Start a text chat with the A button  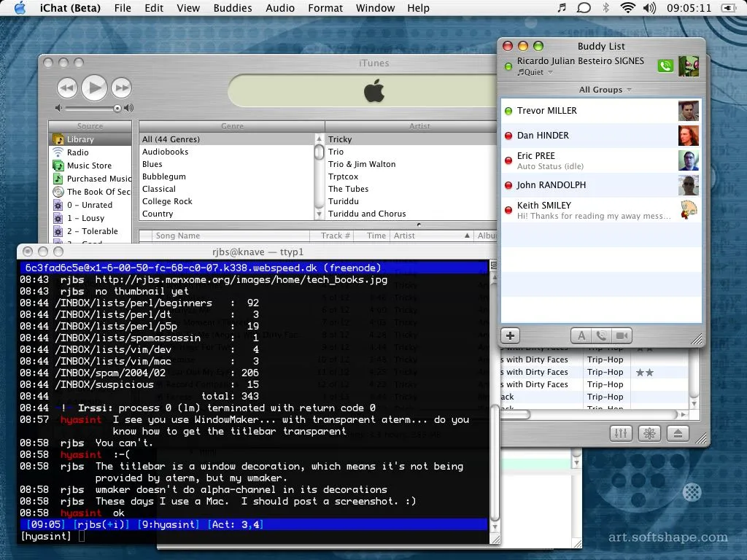pyautogui.click(x=581, y=335)
